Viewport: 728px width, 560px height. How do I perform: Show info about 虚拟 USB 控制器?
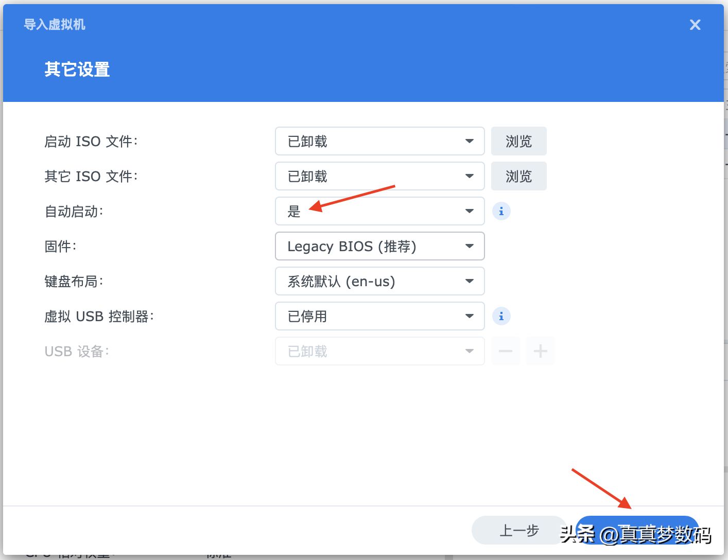point(501,316)
